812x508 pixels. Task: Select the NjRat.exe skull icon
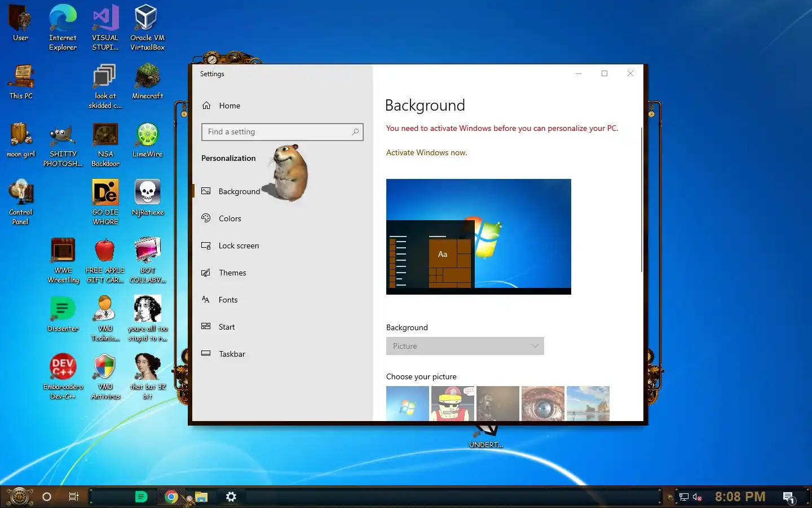[147, 198]
